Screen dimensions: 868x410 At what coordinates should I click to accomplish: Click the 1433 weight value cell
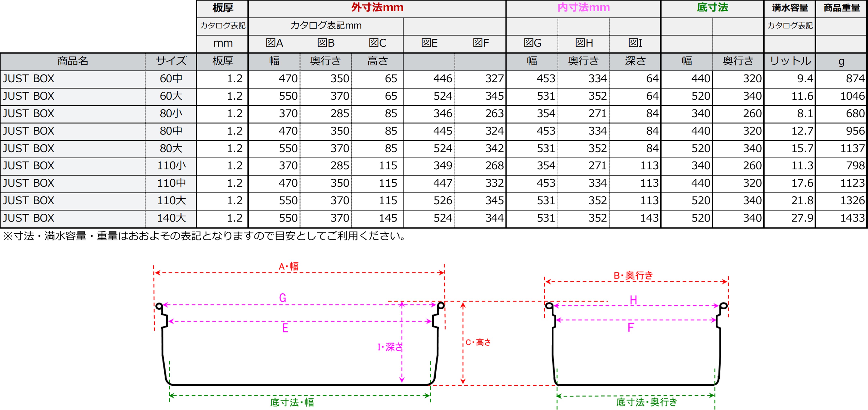[852, 218]
